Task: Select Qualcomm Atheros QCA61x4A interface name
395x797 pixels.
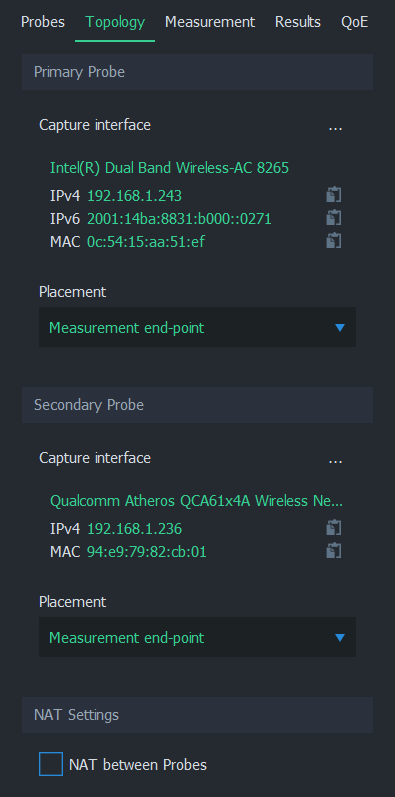Action: pos(196,501)
